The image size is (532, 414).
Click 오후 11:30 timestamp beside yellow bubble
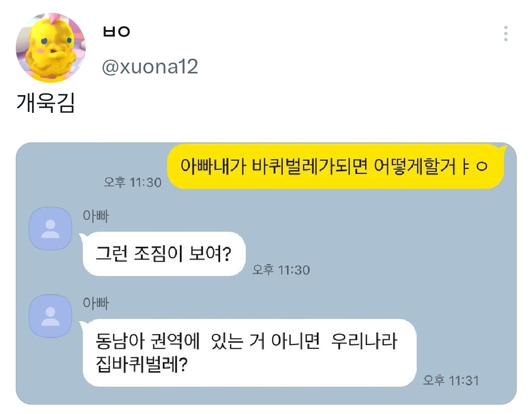(x=133, y=182)
